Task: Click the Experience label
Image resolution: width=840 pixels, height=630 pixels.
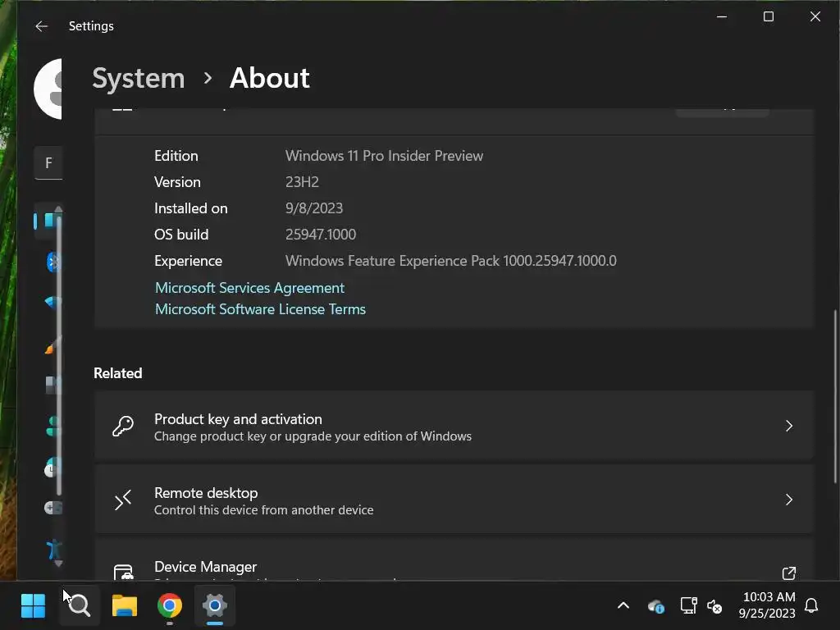Action: coord(188,261)
